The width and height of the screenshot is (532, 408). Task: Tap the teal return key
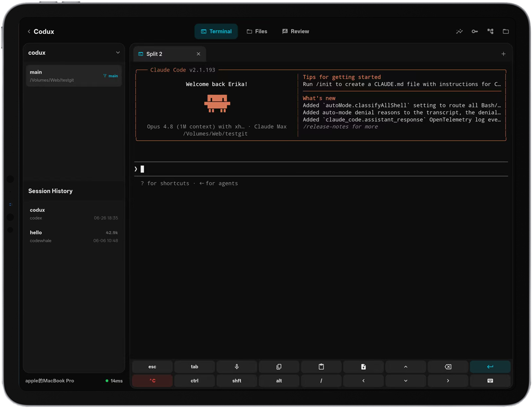[490, 367]
